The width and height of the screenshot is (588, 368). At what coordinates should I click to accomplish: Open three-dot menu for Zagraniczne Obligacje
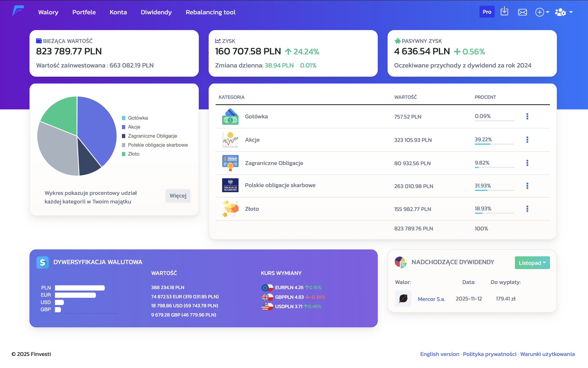click(527, 163)
